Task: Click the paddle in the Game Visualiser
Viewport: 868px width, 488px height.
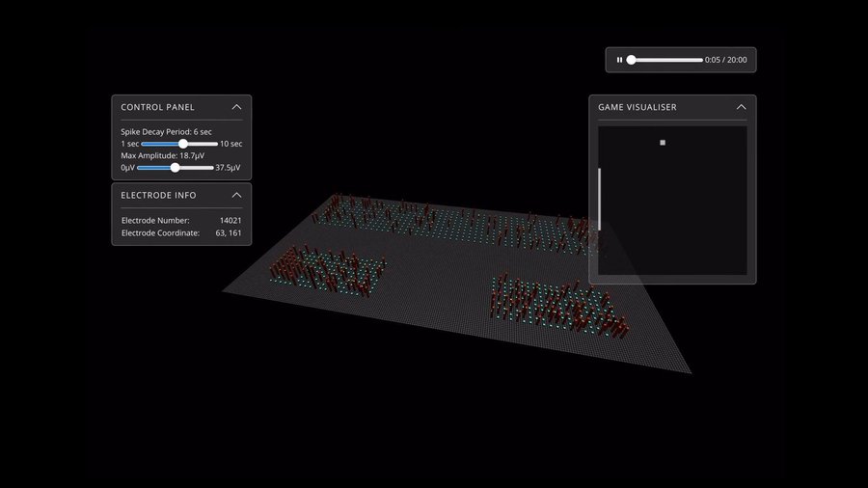Action: [600, 199]
